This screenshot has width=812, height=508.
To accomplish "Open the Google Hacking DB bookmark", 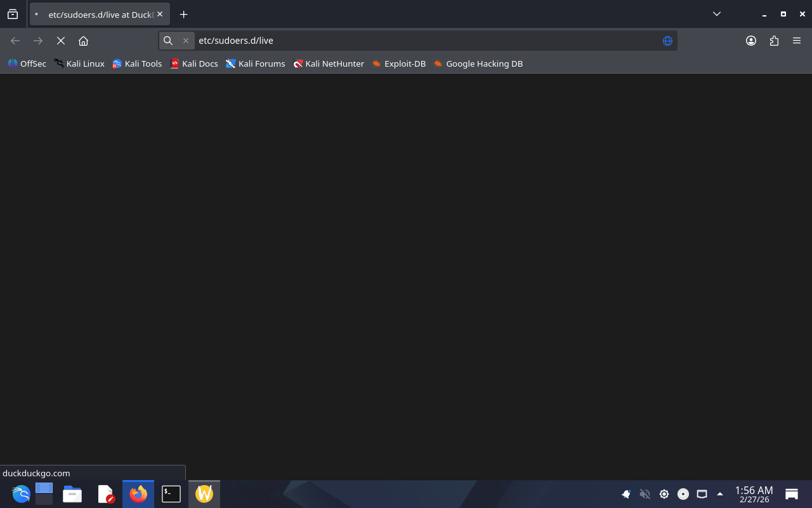I will 478,63.
